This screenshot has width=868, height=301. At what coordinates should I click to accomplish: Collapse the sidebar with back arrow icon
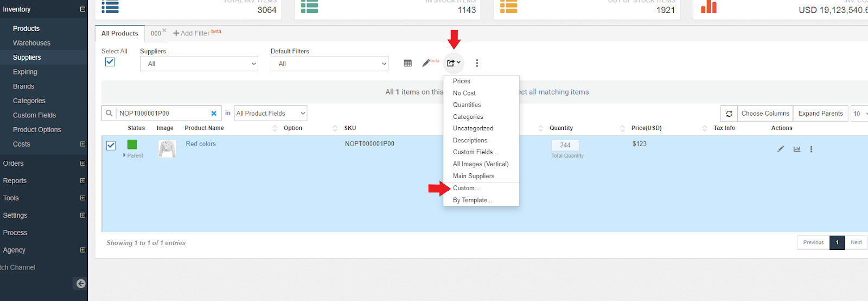81,283
